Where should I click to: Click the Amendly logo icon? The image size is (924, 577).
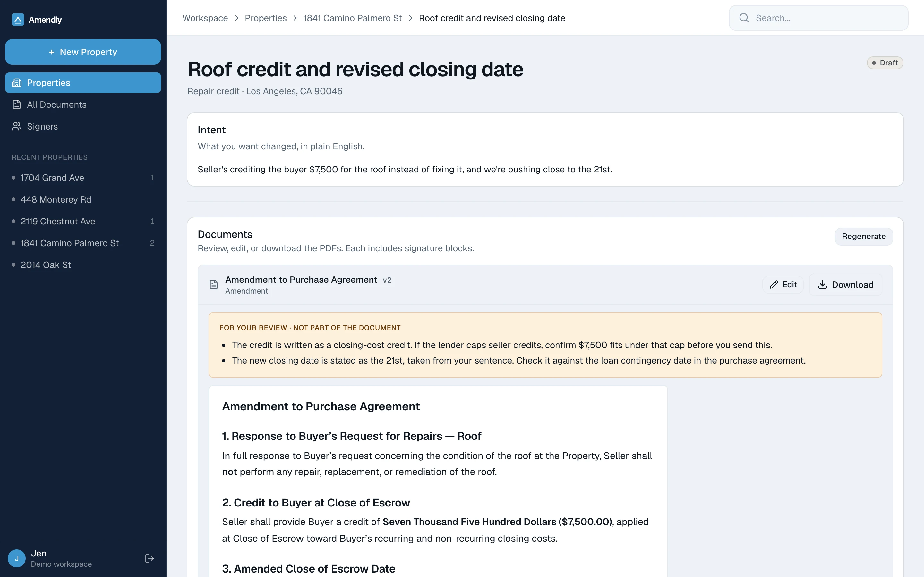click(x=18, y=20)
